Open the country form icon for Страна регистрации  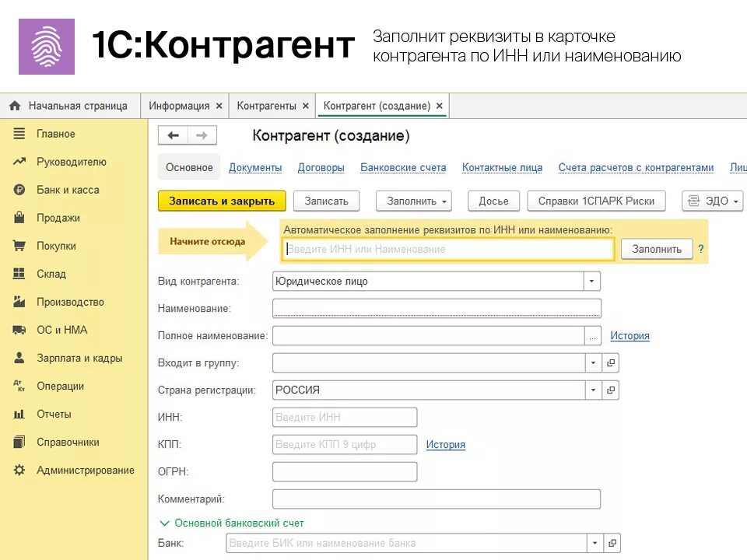[611, 390]
